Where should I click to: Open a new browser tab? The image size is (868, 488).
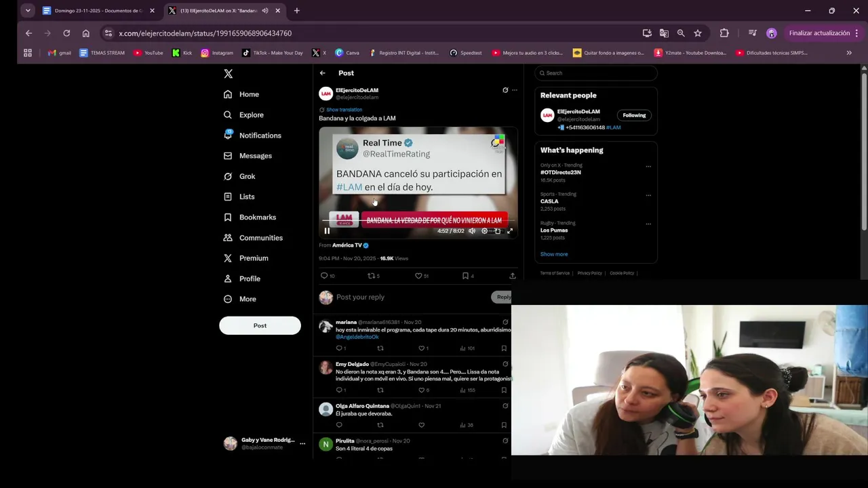(x=296, y=11)
